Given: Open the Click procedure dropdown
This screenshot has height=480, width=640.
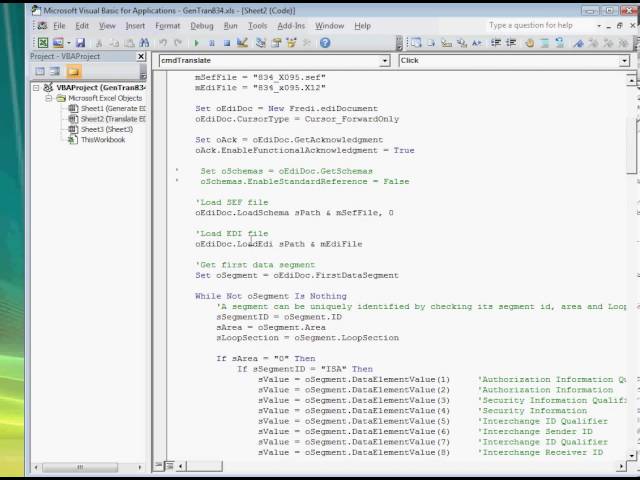Looking at the screenshot, I should 624,61.
